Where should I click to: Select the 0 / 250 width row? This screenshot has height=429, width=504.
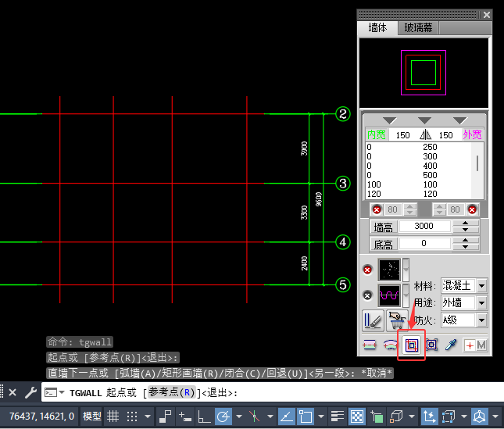(419, 147)
